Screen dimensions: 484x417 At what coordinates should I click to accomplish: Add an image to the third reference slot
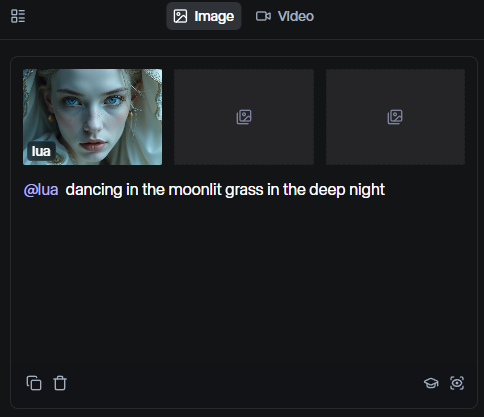pyautogui.click(x=395, y=117)
